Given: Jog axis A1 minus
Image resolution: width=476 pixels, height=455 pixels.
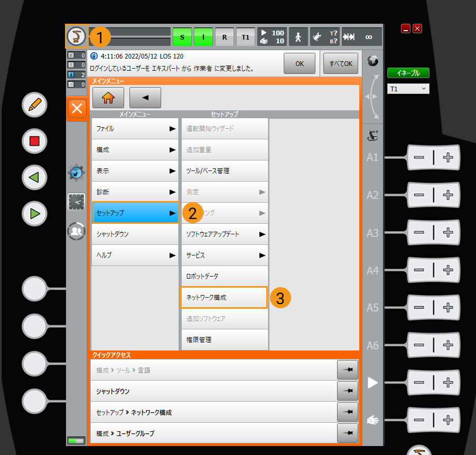Looking at the screenshot, I should tap(419, 157).
